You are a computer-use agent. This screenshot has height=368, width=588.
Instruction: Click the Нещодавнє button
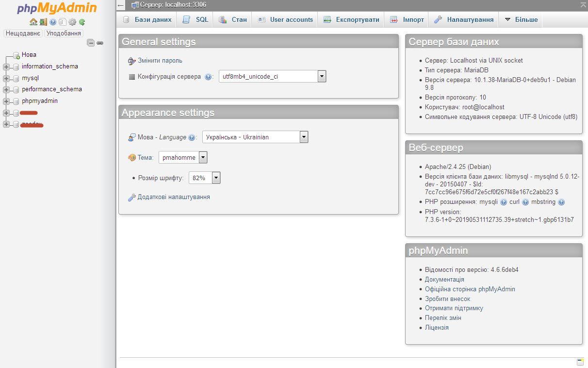pyautogui.click(x=23, y=33)
